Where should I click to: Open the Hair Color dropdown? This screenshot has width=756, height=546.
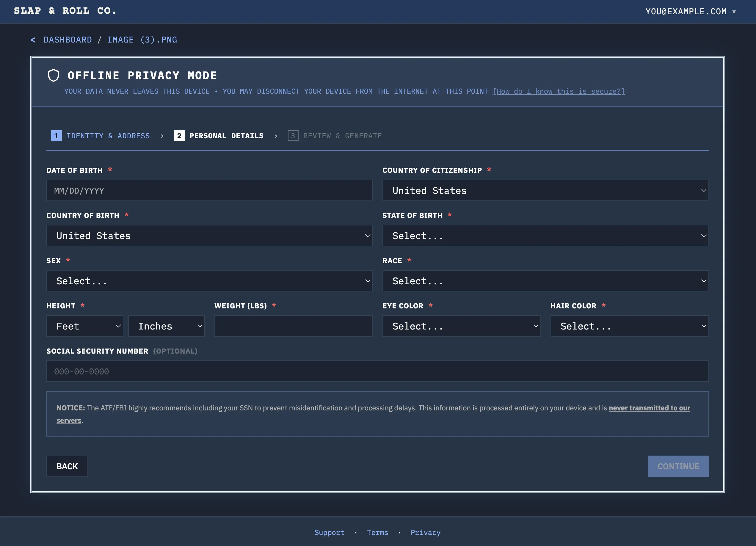coord(629,326)
